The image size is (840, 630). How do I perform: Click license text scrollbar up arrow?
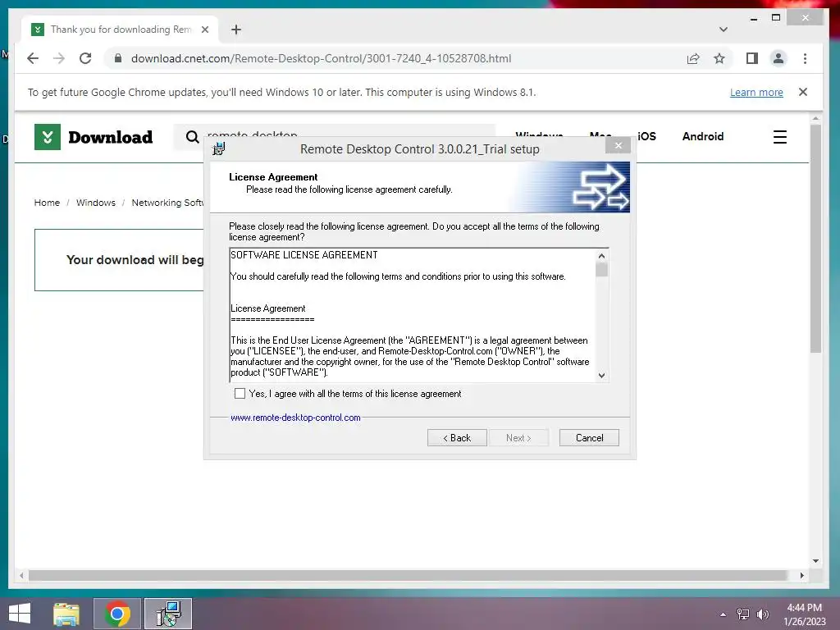click(x=601, y=256)
